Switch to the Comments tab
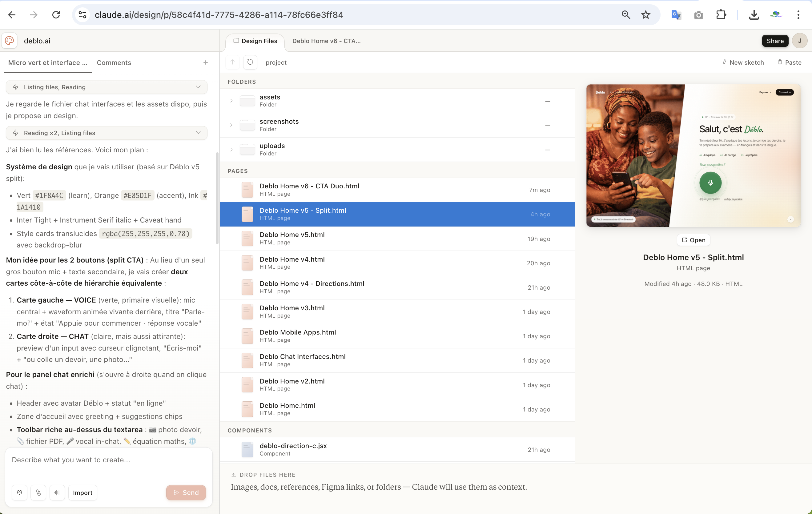 click(x=114, y=62)
